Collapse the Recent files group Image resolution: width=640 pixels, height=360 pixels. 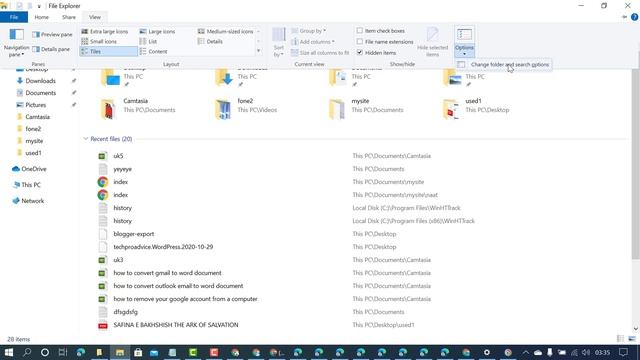[x=86, y=139]
